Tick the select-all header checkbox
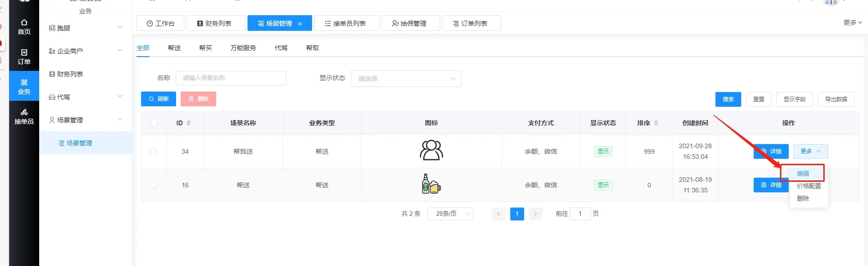The height and width of the screenshot is (266, 868). 154,123
